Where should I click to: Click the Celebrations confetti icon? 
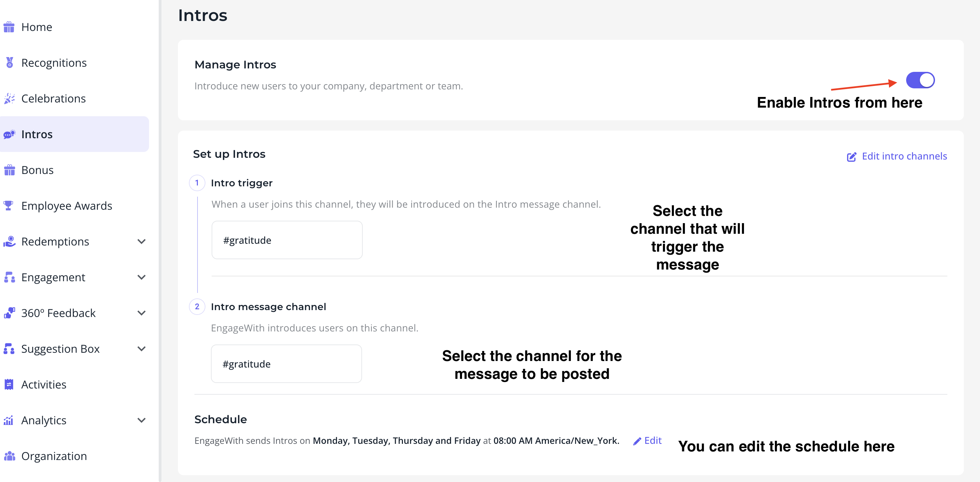click(x=9, y=99)
